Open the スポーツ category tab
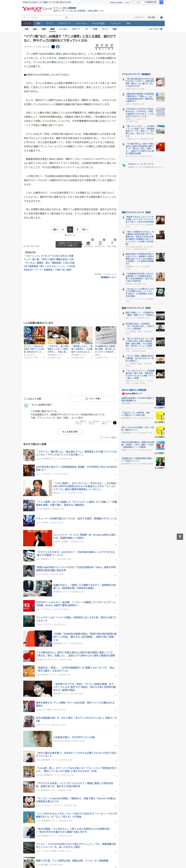186x868 pixels. pos(76,29)
